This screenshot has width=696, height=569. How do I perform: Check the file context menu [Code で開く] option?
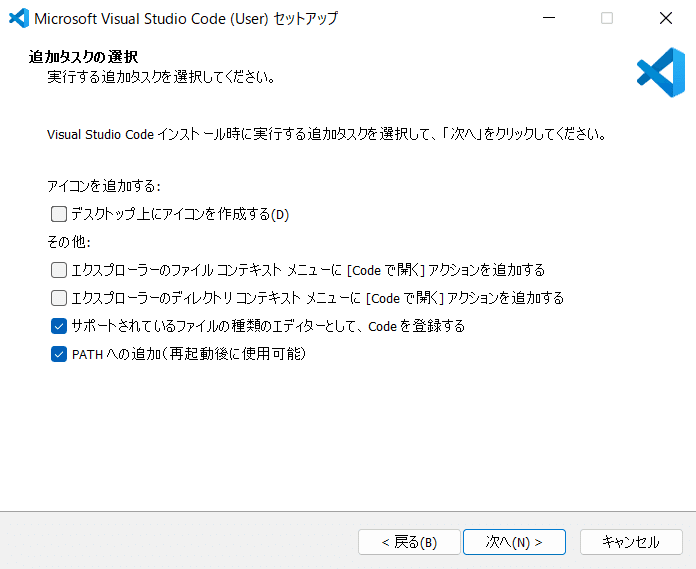pyautogui.click(x=59, y=270)
